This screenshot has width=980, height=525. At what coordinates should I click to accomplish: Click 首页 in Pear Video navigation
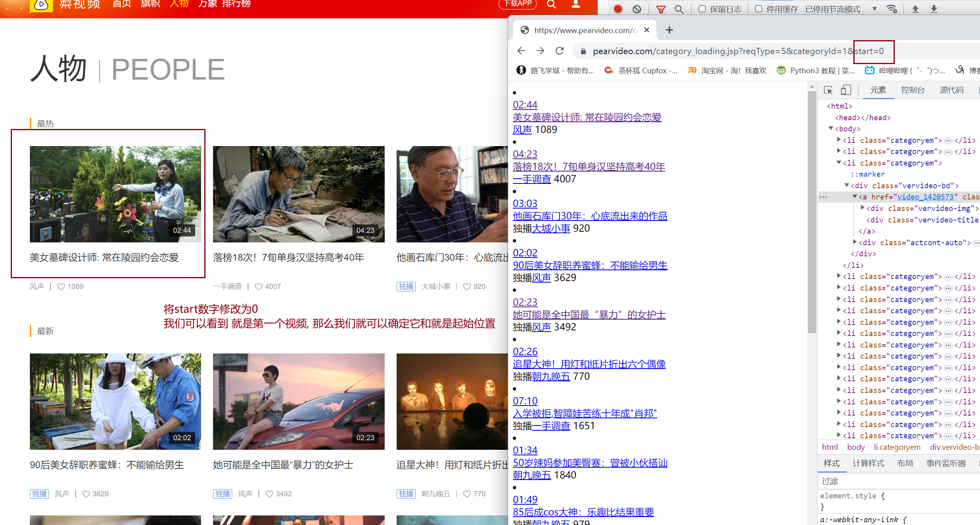click(x=122, y=4)
